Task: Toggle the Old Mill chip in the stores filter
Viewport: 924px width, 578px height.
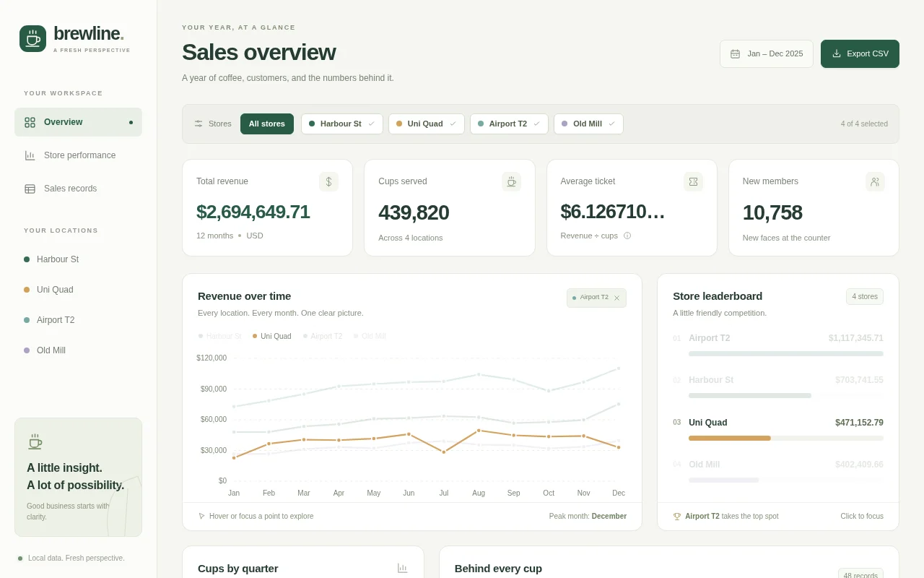Action: 588,124
